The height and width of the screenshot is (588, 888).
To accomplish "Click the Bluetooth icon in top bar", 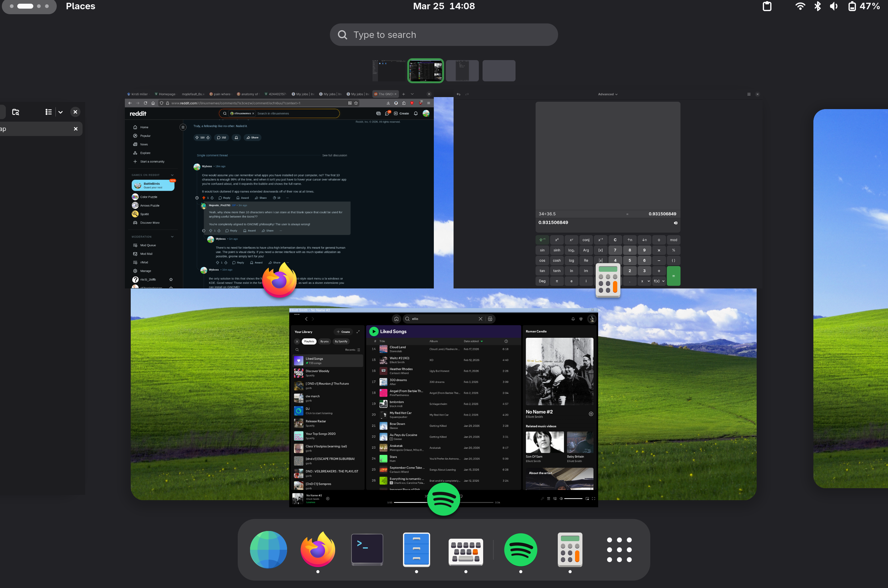I will tap(817, 6).
